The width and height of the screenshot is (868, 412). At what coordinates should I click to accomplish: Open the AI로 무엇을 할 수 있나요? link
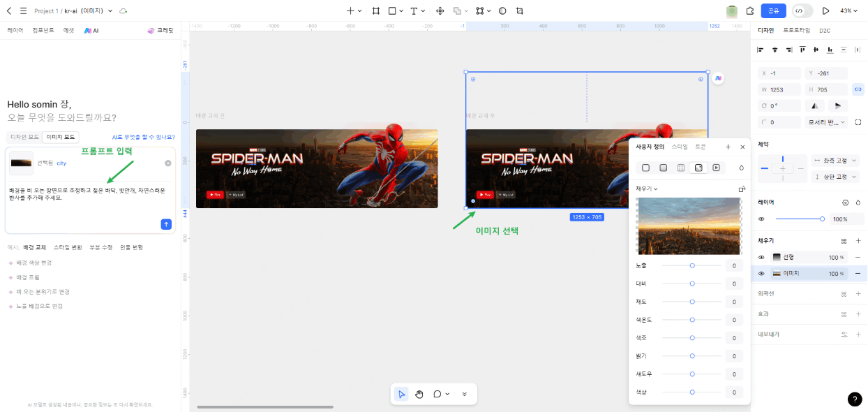pos(144,138)
